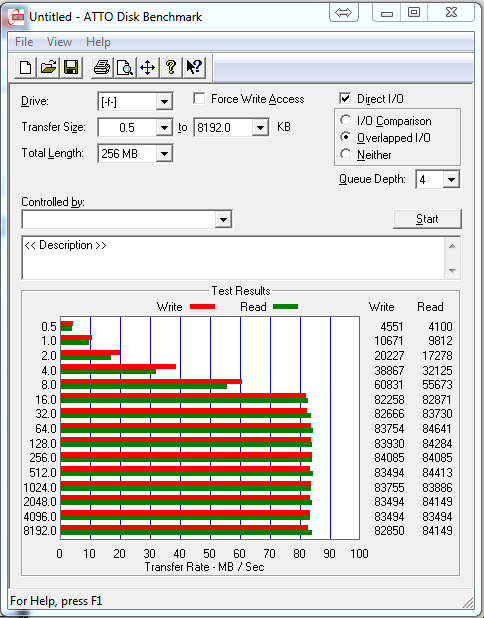Uncheck the Direct I/O checkbox
The width and height of the screenshot is (484, 618).
click(x=345, y=98)
